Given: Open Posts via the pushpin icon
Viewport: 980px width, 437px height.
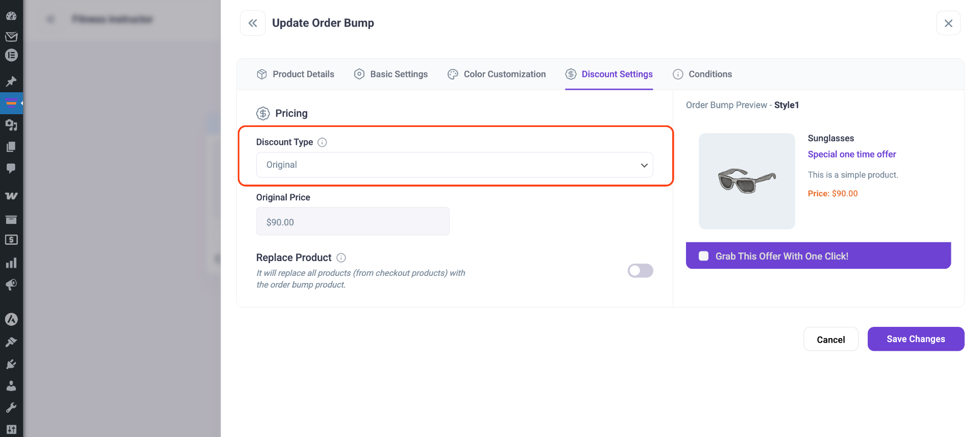Looking at the screenshot, I should point(11,82).
